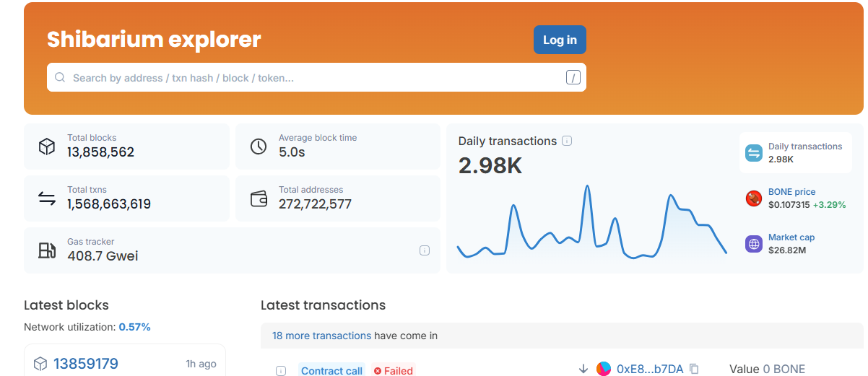
Task: Open block 13859179
Action: [x=86, y=364]
